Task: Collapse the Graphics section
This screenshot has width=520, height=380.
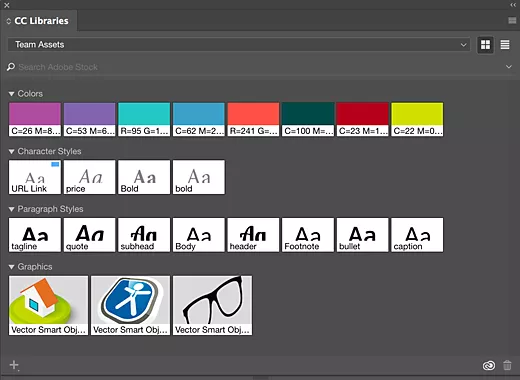Action: [12, 267]
